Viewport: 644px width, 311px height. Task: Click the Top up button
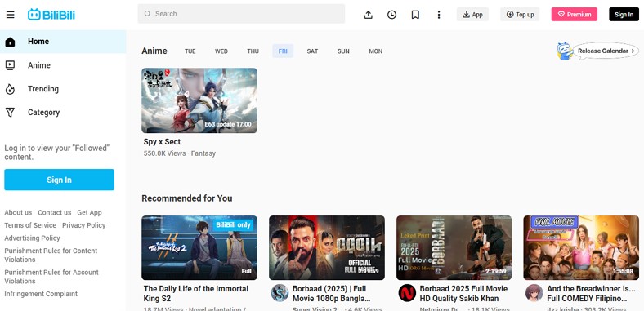tap(520, 15)
